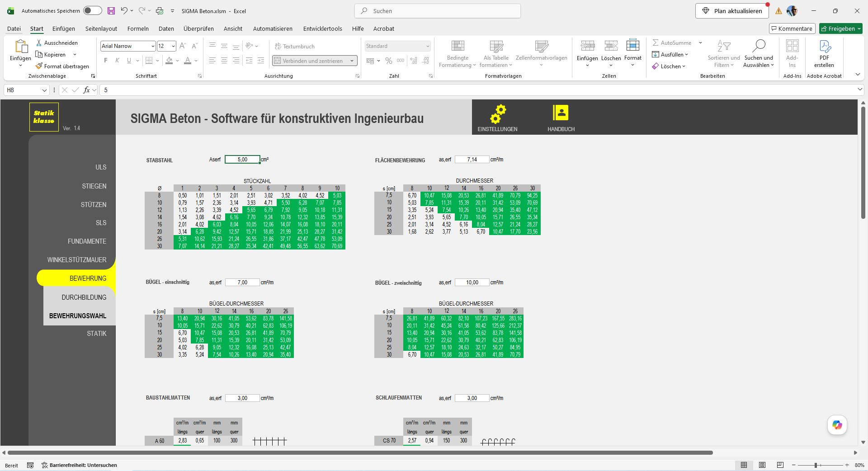
Task: Click the Kopieren (copy) icon
Action: (x=39, y=54)
